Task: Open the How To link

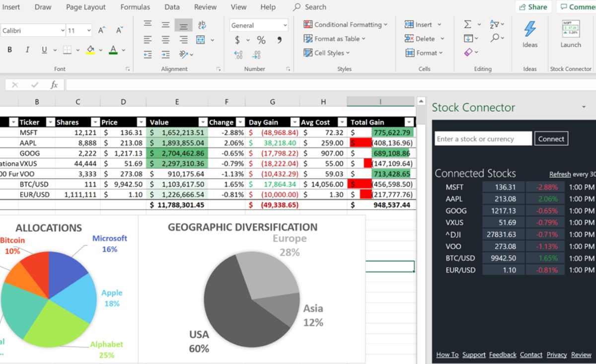Action: (x=447, y=355)
